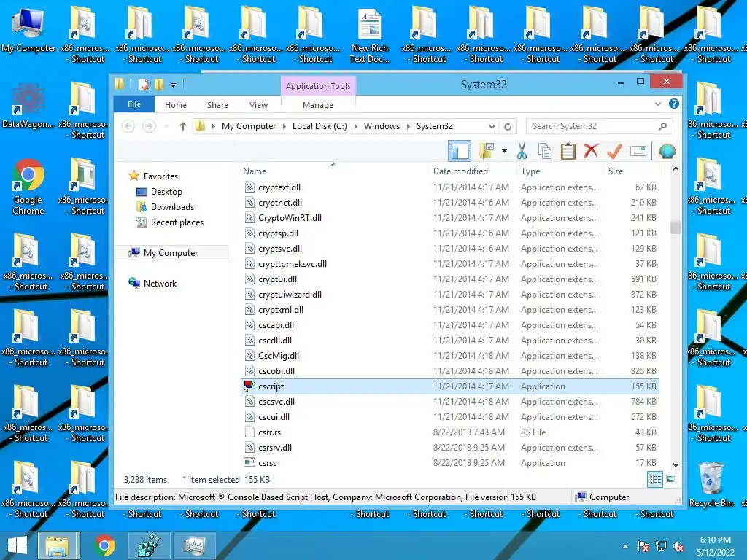This screenshot has width=747, height=560.
Task: Expand the chevron after My Computer breadcrumb
Action: (x=285, y=126)
